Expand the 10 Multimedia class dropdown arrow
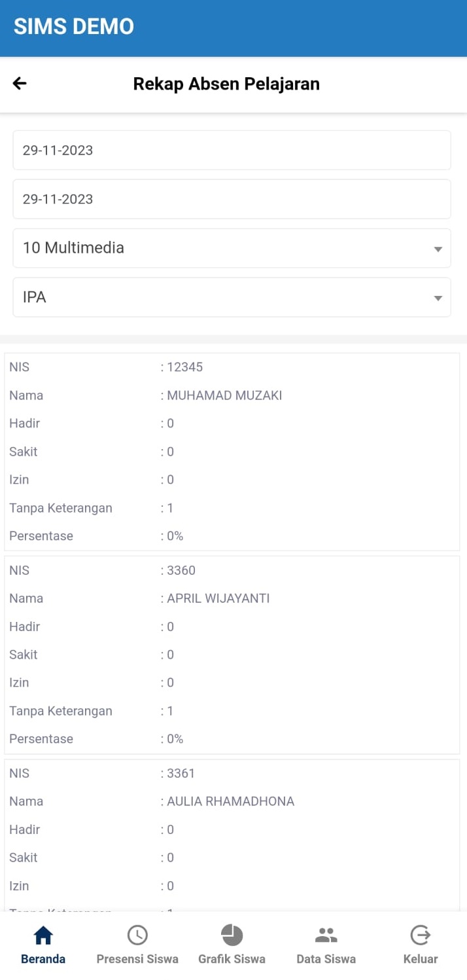The width and height of the screenshot is (467, 980). point(438,249)
